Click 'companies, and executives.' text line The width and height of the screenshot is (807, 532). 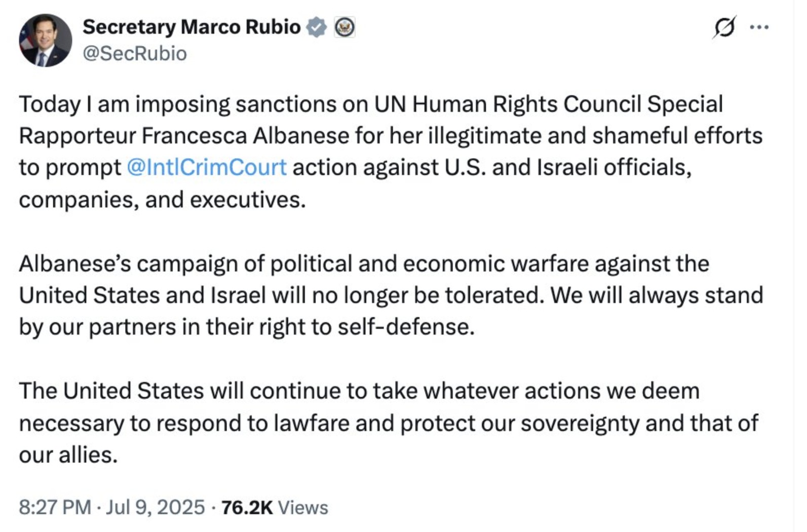pyautogui.click(x=163, y=200)
